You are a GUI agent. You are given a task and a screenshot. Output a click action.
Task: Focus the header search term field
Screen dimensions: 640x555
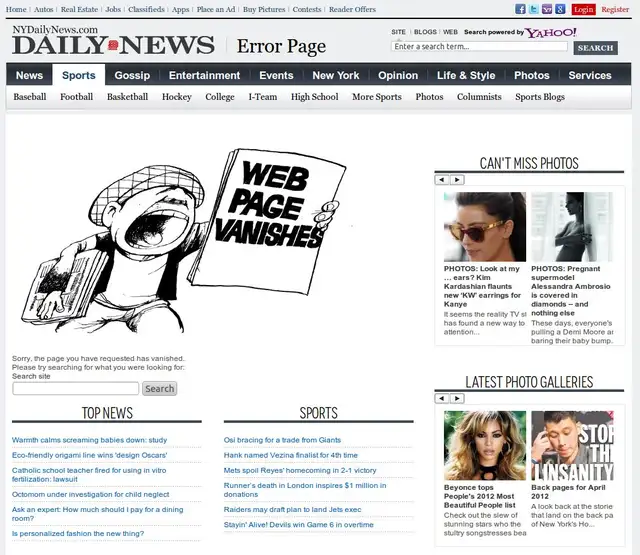click(x=479, y=47)
